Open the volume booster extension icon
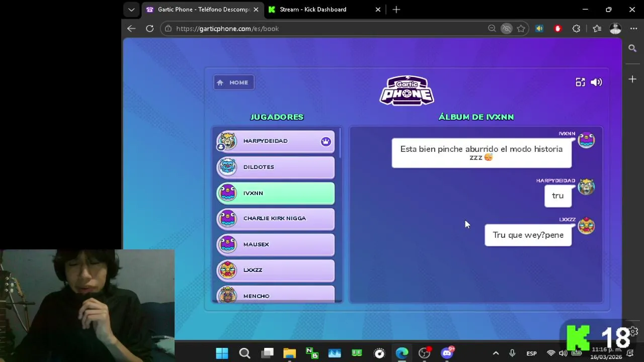The width and height of the screenshot is (644, 362). [539, 29]
